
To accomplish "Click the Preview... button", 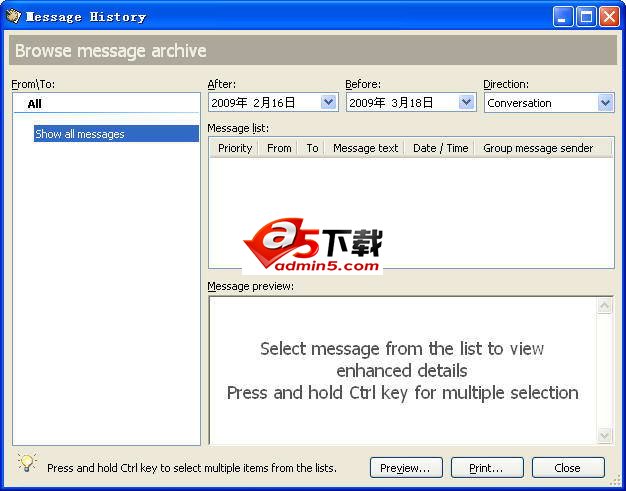I will coord(406,468).
